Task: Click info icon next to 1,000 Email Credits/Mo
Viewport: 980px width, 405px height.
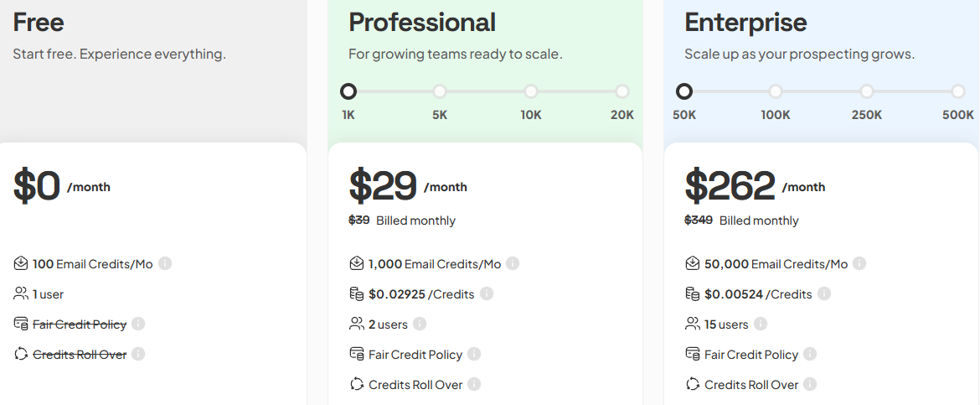Action: pos(513,263)
